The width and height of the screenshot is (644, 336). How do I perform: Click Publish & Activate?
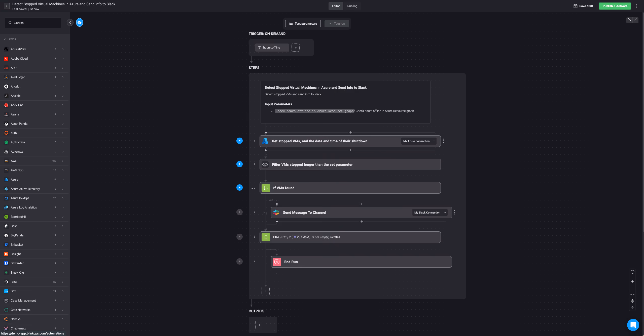coord(615,6)
